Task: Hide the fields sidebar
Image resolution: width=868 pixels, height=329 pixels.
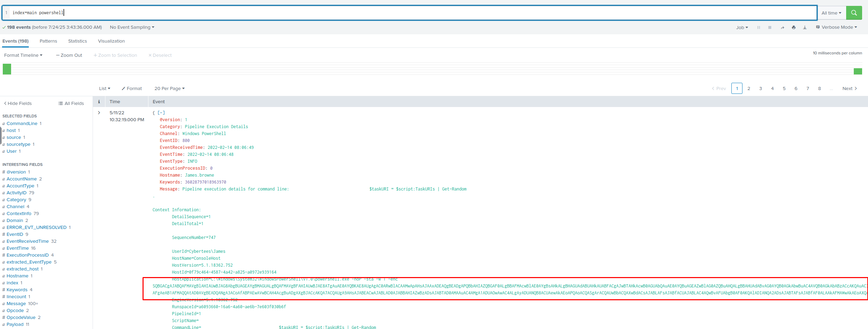Action: tap(18, 103)
